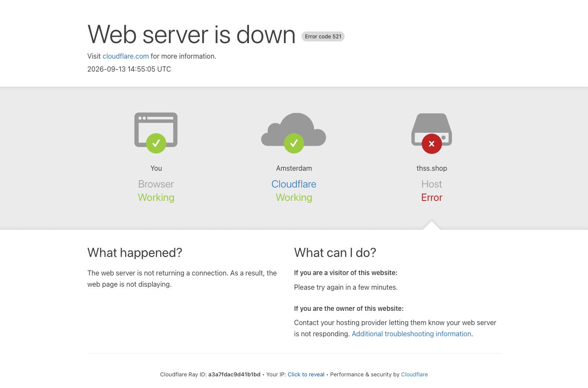This screenshot has width=588, height=388.
Task: Click the thss.shop host label
Action: [x=432, y=168]
